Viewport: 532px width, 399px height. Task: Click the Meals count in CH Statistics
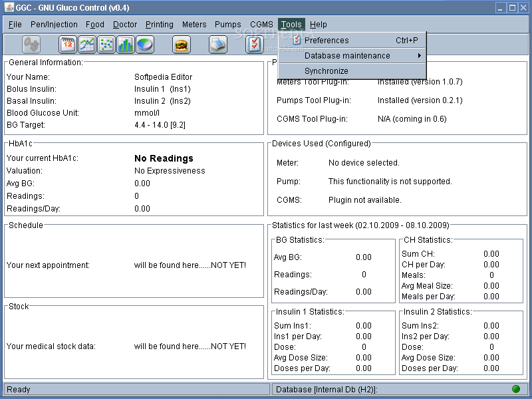(491, 275)
